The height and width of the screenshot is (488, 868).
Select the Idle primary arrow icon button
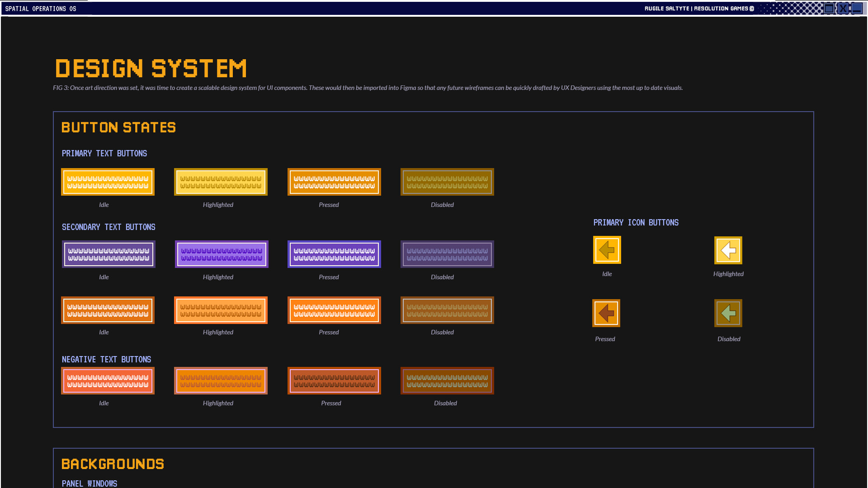pyautogui.click(x=606, y=249)
